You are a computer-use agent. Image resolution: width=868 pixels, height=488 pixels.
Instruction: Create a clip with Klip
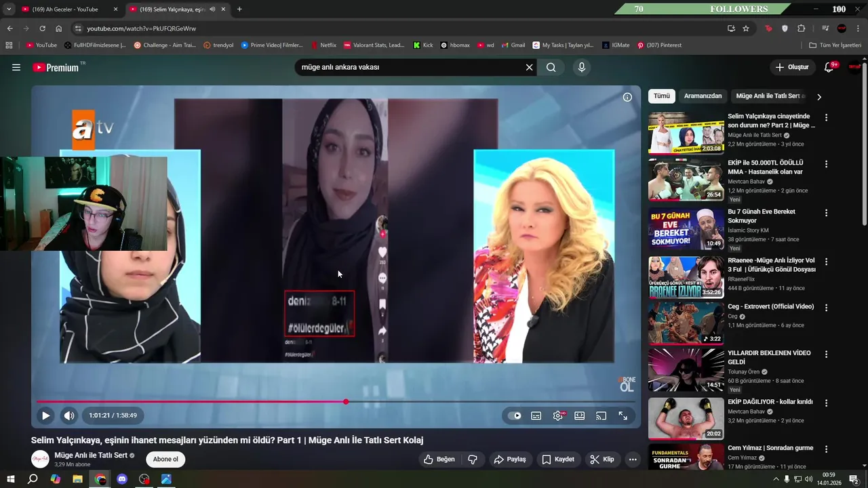(602, 459)
